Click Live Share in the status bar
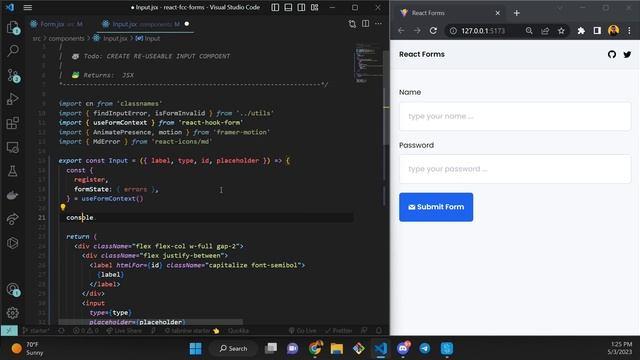 pos(124,331)
